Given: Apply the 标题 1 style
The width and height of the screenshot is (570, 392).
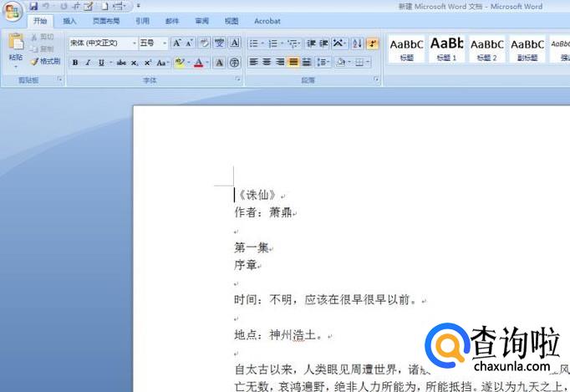Looking at the screenshot, I should (x=447, y=48).
